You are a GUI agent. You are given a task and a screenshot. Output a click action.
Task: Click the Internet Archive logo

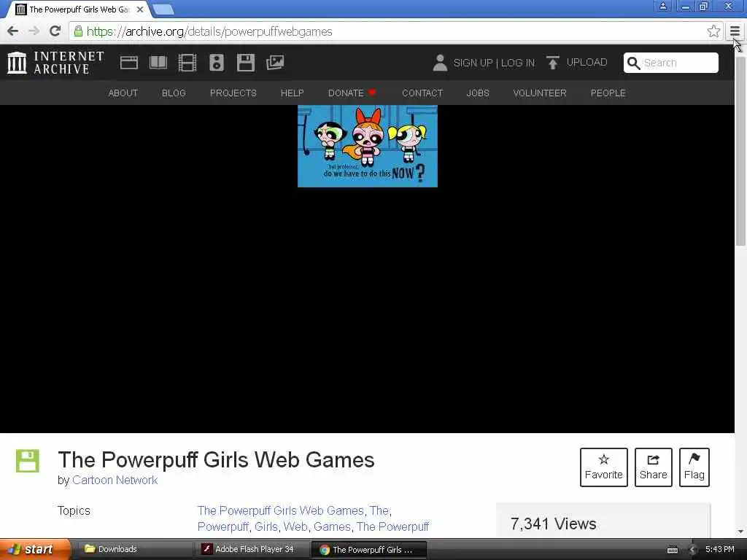(x=55, y=63)
